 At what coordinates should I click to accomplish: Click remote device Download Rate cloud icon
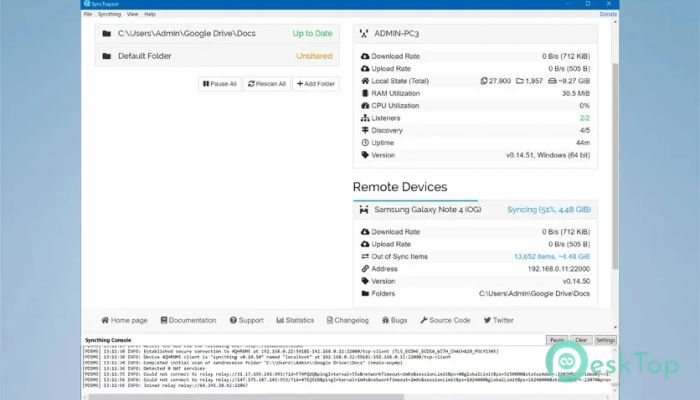(x=365, y=232)
